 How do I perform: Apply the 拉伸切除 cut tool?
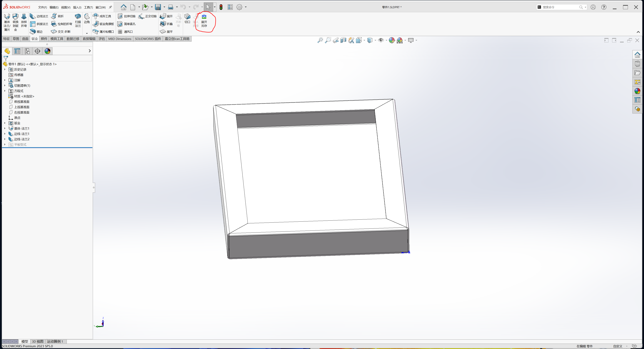(126, 16)
